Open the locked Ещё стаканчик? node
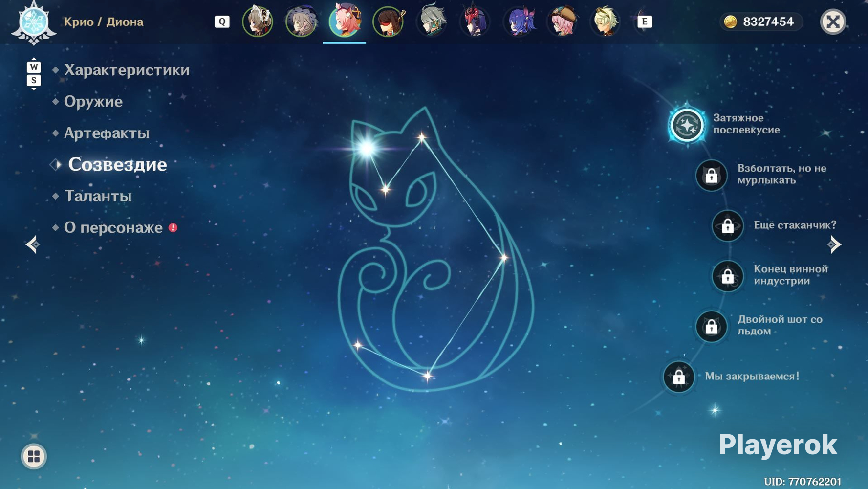868x489 pixels. coord(728,225)
